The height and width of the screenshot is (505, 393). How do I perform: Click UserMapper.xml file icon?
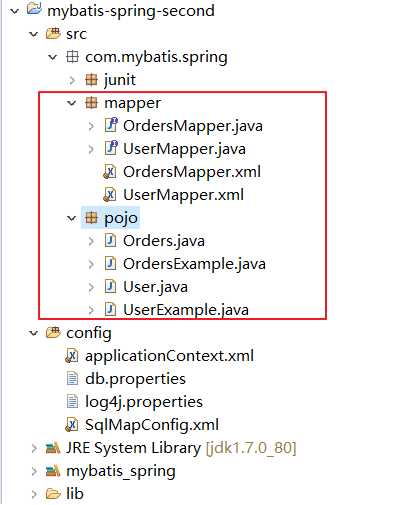110,195
